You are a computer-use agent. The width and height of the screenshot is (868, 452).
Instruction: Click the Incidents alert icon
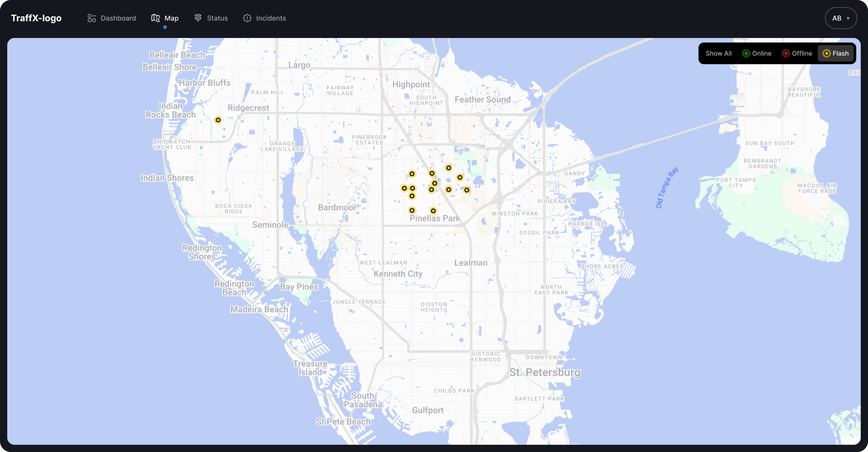pyautogui.click(x=247, y=18)
